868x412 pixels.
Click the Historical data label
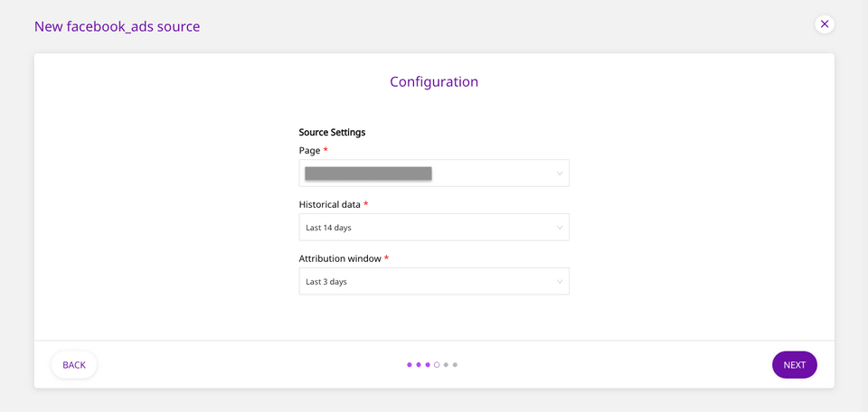tap(330, 204)
